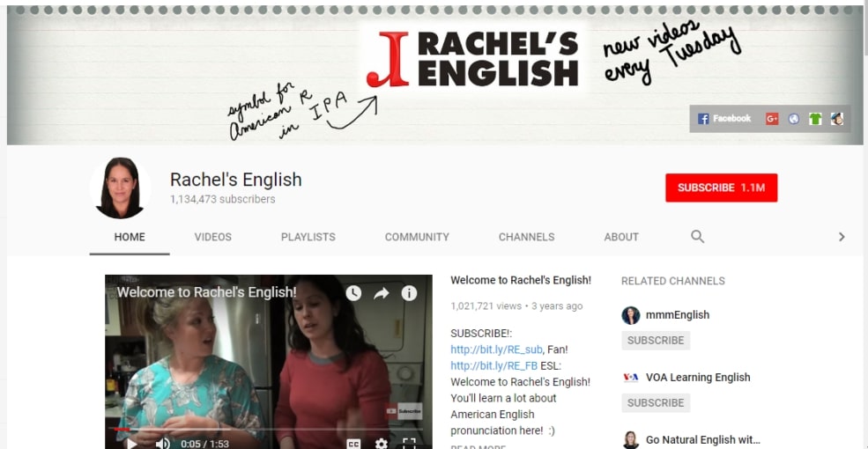The width and height of the screenshot is (868, 449).
Task: Show video info via the i icon
Action: tap(409, 293)
